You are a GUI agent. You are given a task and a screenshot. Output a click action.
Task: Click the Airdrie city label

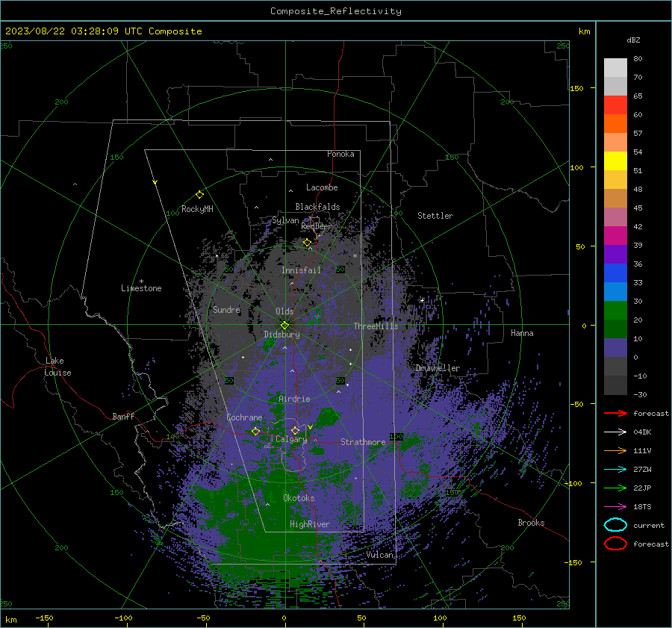[x=294, y=399]
